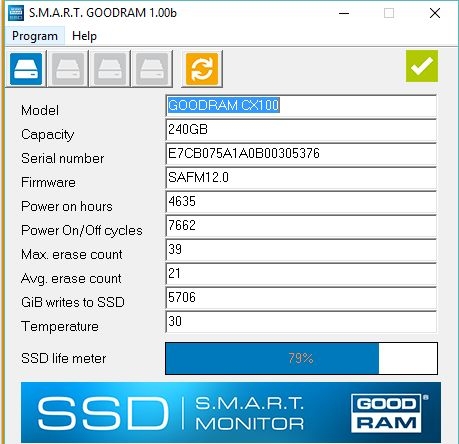Viewport: 459px width, 444px height.
Task: Click the Capacity field showing 240GB
Action: pyautogui.click(x=301, y=130)
